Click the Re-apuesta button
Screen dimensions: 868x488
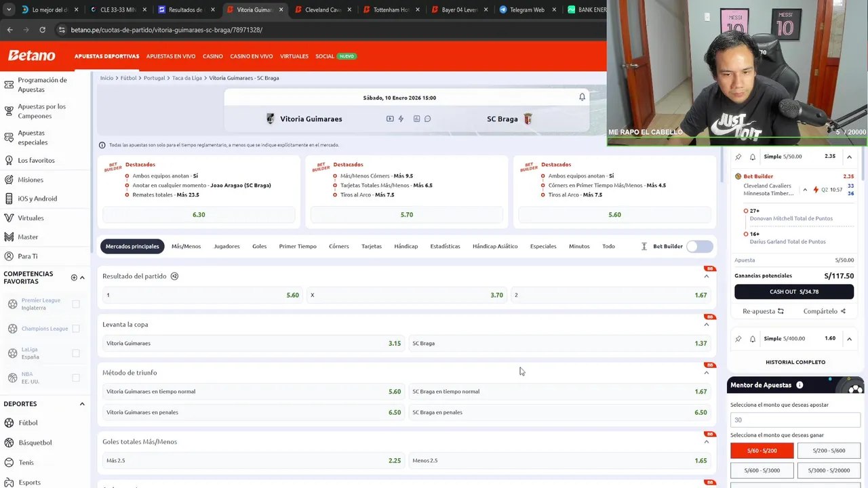[763, 311]
